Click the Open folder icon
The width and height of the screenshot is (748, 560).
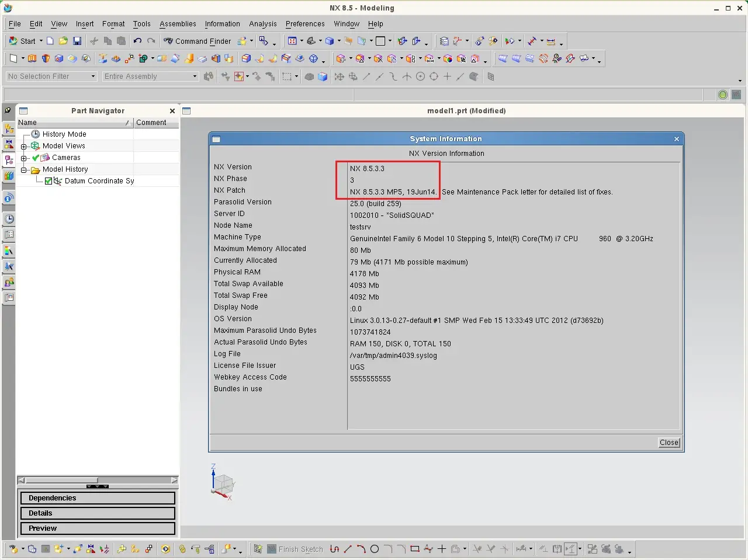(63, 41)
